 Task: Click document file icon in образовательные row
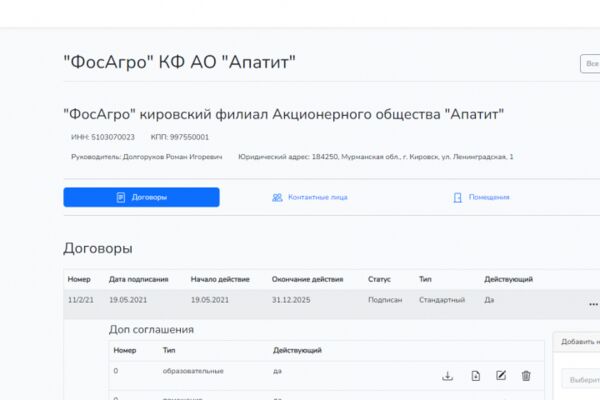pos(475,376)
